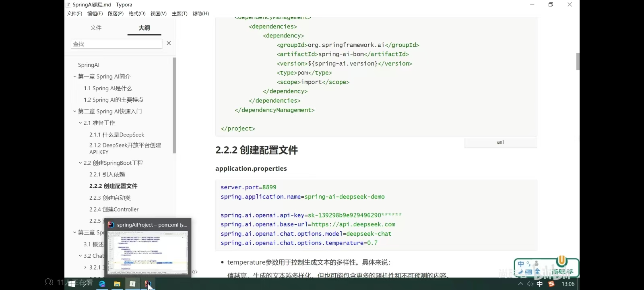644x290 pixels.
Task: Jump to 2.2.1 引入依赖
Action: (107, 174)
